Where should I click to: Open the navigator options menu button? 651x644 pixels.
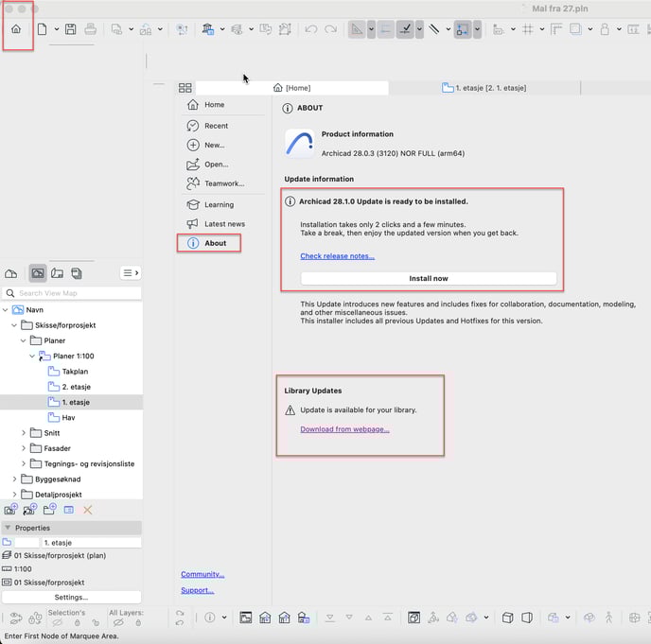pos(131,273)
